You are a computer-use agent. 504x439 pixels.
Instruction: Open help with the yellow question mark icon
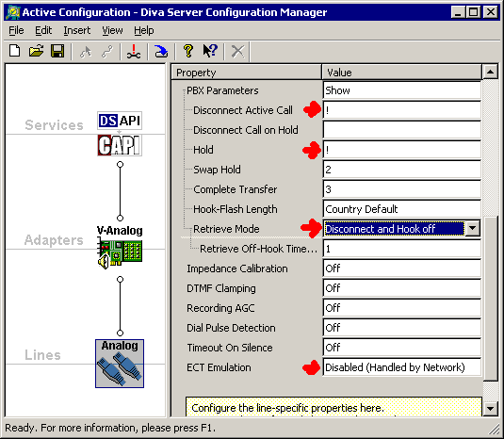click(188, 51)
